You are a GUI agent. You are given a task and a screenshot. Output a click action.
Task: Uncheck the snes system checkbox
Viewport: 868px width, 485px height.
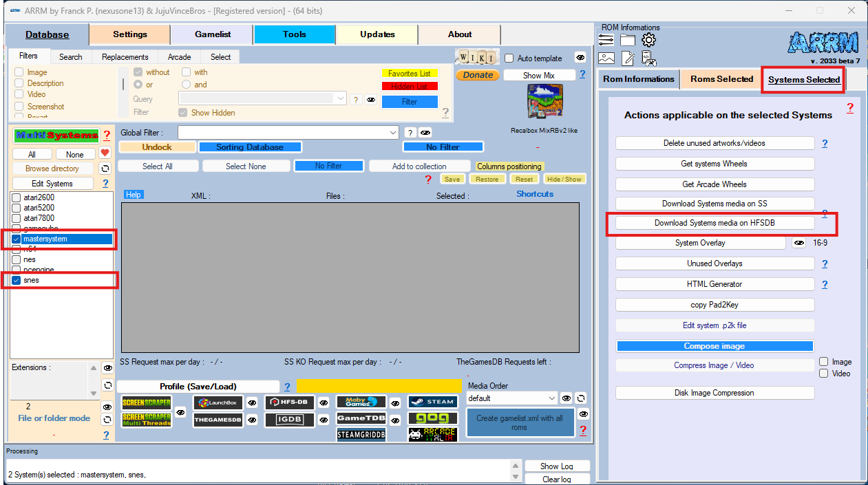click(17, 281)
